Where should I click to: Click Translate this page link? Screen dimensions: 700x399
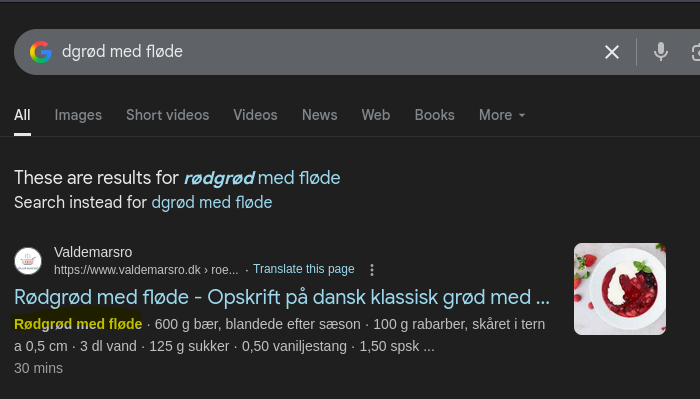click(x=304, y=269)
